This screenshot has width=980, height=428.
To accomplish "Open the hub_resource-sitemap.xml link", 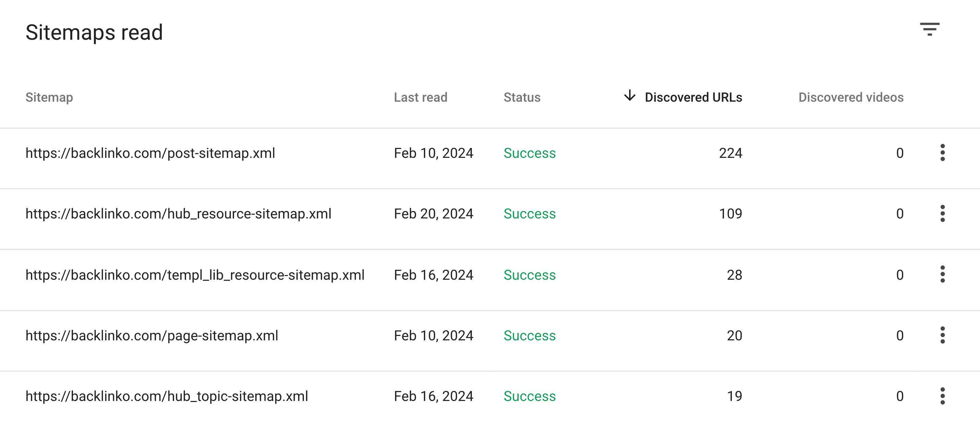I will (179, 214).
